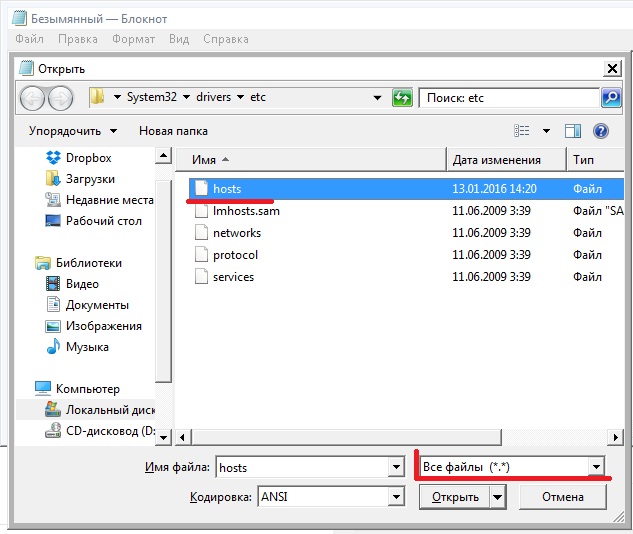This screenshot has height=534, width=633.
Task: Click the green refresh arrows icon
Action: (x=402, y=98)
